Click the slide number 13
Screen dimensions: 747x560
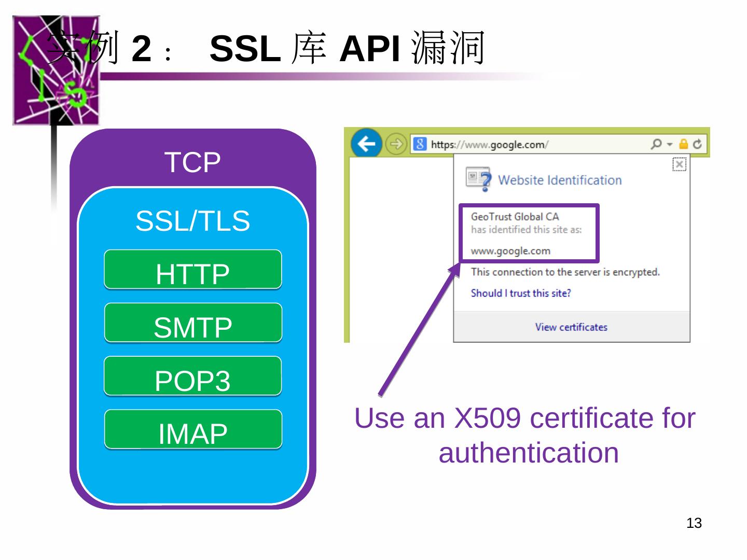tap(694, 523)
